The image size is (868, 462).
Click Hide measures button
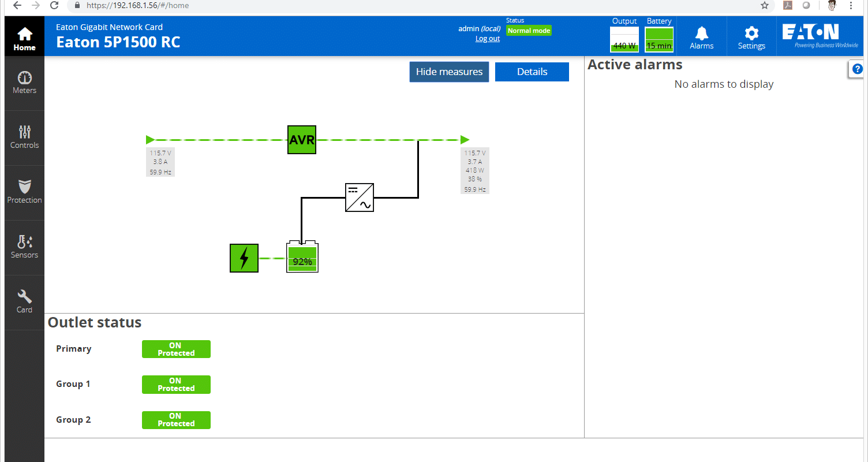(x=449, y=72)
